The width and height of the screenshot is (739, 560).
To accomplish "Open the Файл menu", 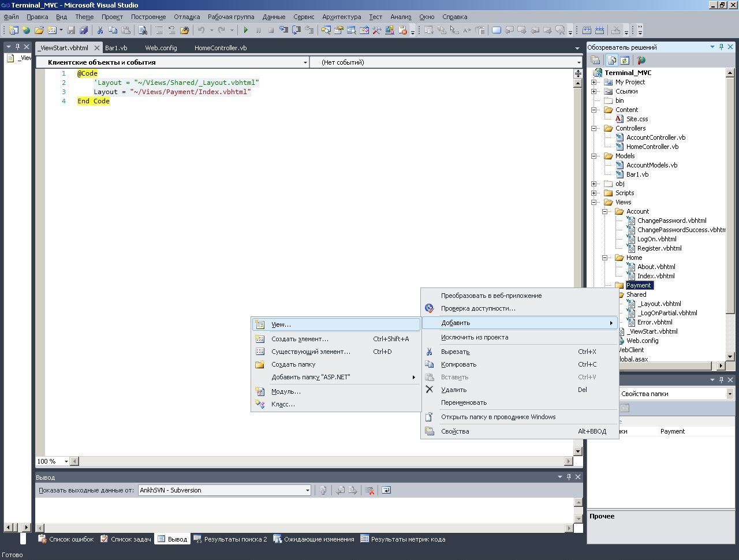I will point(11,17).
